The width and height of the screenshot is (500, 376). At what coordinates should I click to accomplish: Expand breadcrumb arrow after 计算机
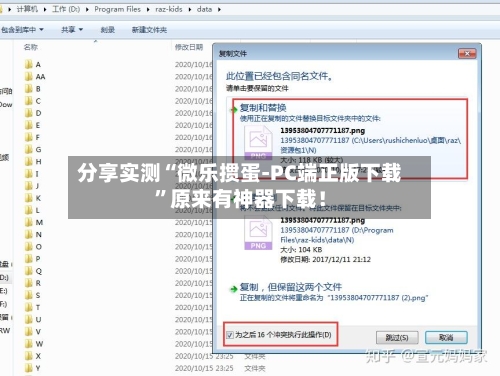[x=45, y=9]
